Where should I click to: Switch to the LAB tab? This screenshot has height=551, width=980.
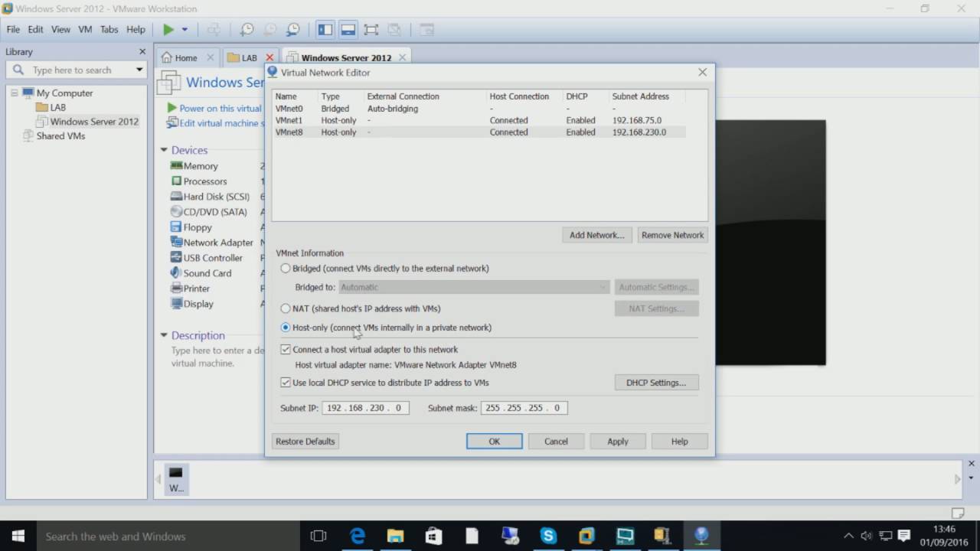tap(249, 57)
